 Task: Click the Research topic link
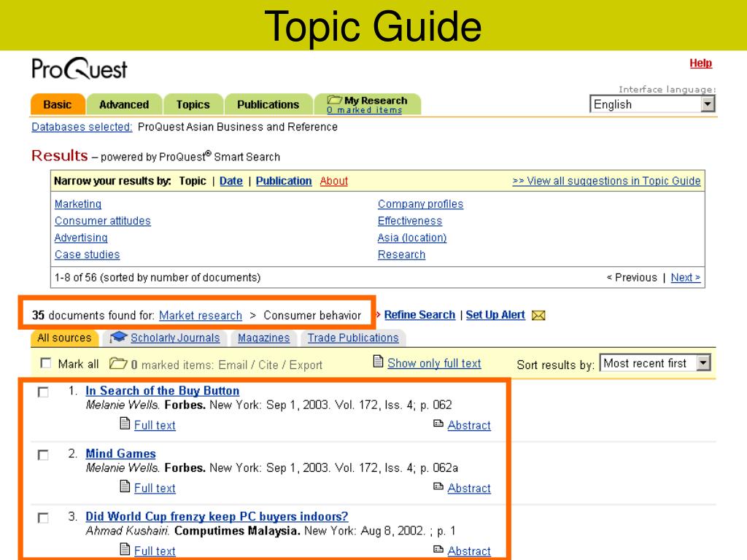point(402,254)
